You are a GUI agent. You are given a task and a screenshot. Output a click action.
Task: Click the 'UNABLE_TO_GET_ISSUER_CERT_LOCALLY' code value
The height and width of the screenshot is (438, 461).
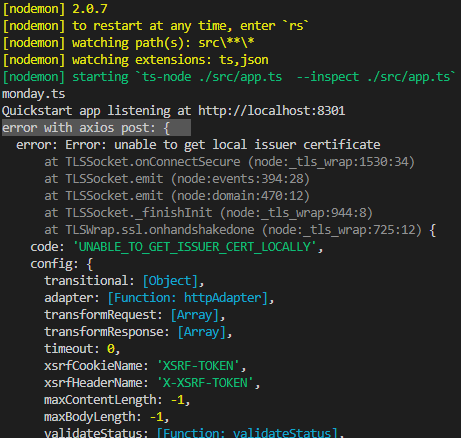pyautogui.click(x=194, y=247)
